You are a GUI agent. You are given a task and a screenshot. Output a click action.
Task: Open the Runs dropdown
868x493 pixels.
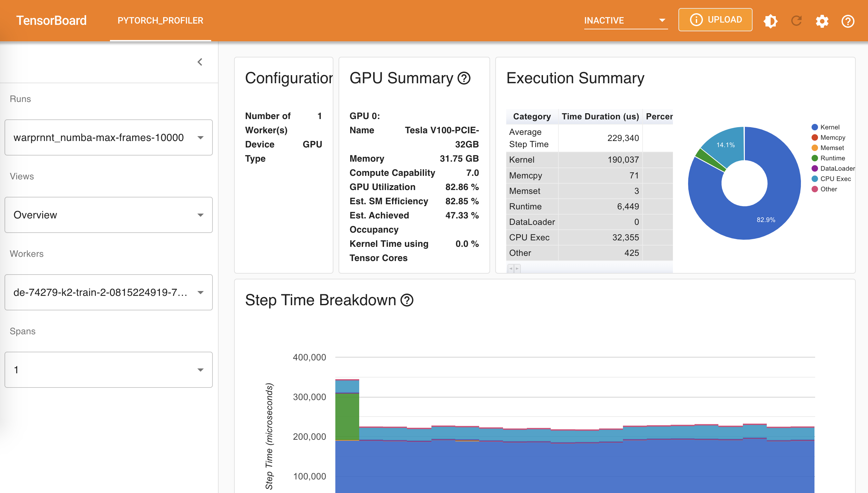point(109,137)
